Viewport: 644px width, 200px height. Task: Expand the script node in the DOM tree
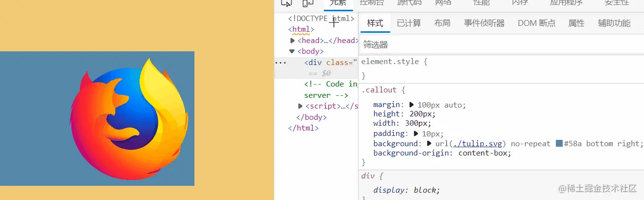tap(300, 106)
